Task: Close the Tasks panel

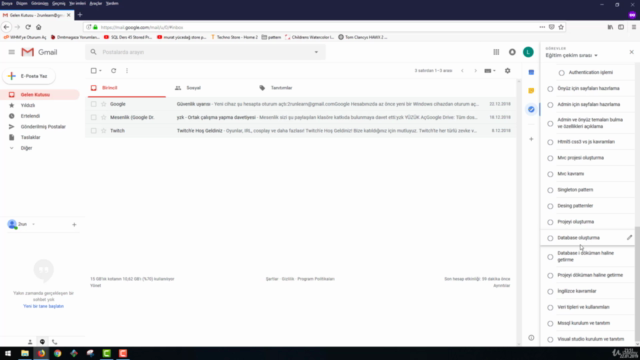Action: click(x=631, y=52)
